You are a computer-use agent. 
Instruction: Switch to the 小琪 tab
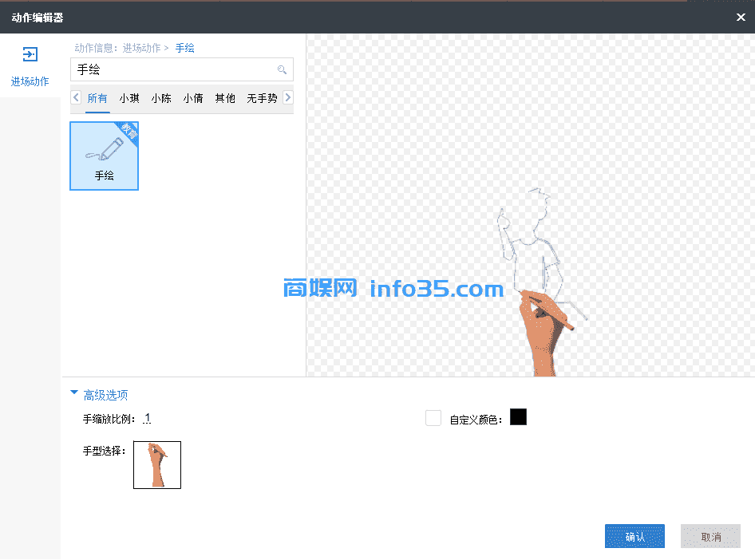coord(129,99)
